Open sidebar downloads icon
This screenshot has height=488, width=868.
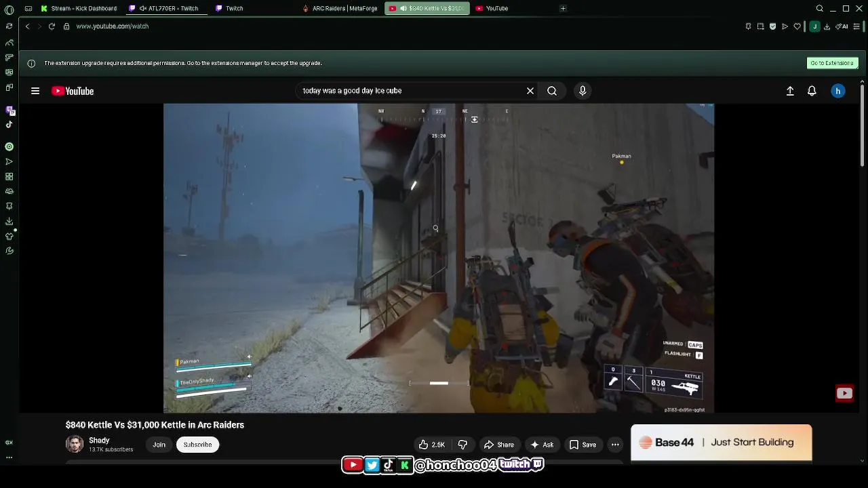9,221
